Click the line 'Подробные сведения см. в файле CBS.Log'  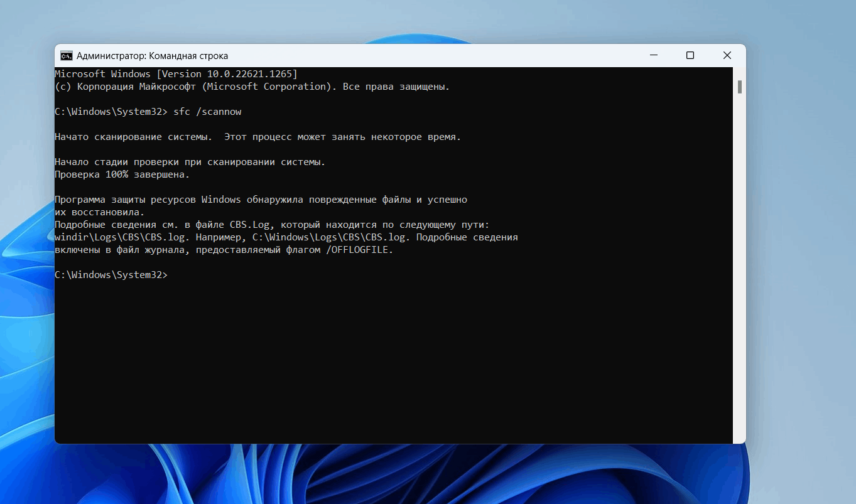click(x=272, y=225)
